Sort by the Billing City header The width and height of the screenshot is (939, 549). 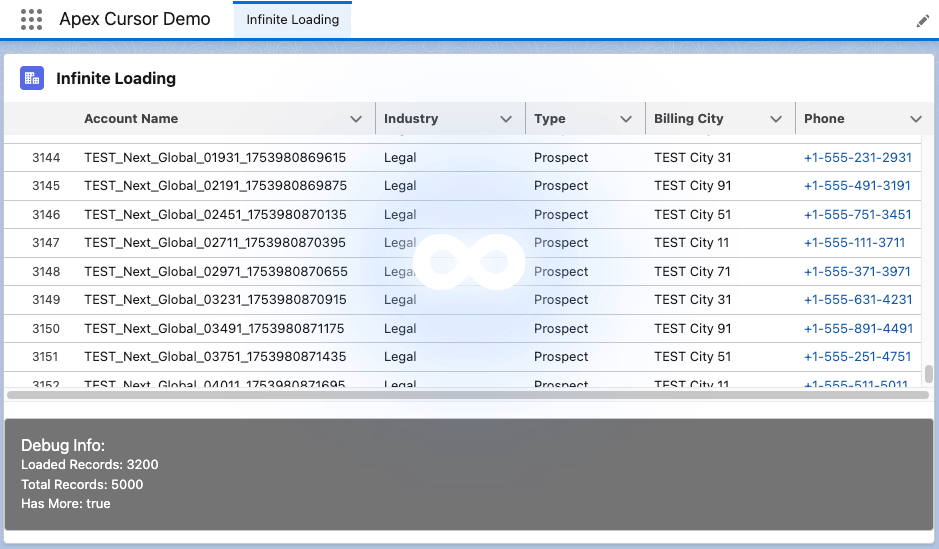tap(688, 119)
